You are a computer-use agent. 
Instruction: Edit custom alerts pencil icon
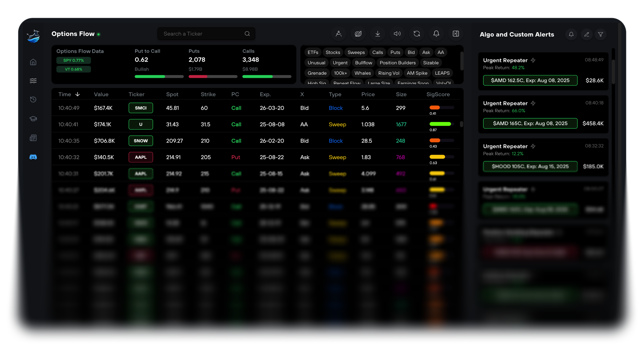tap(586, 35)
